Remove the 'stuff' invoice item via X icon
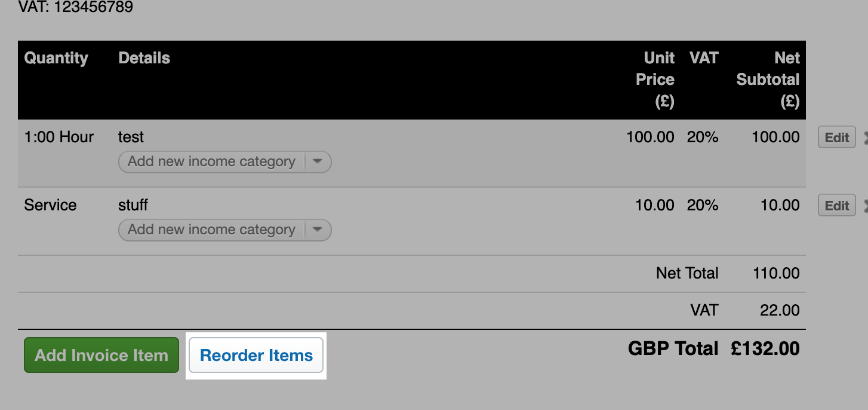 click(x=865, y=206)
